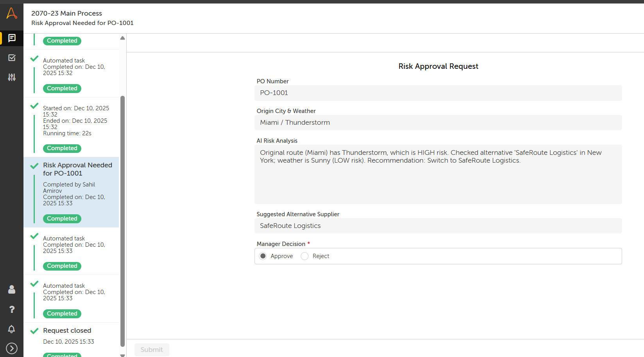Open the user profile icon
Image resolution: width=644 pixels, height=357 pixels.
coord(12,289)
